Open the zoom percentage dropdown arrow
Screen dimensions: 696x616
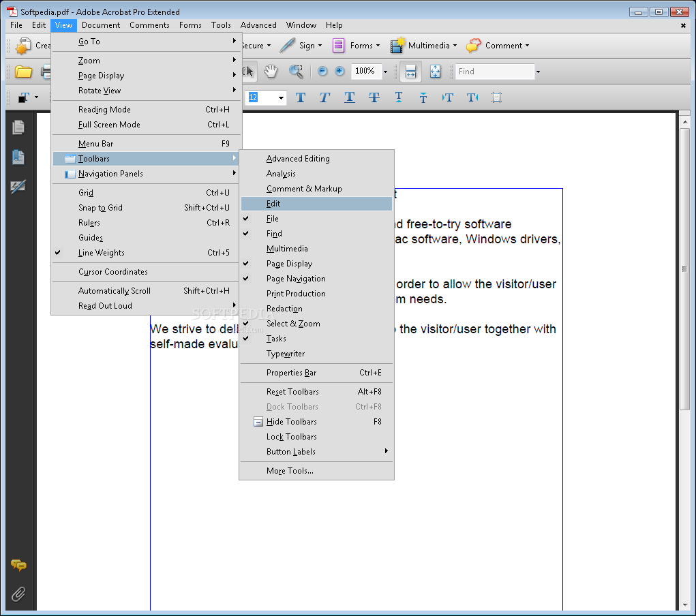(385, 72)
